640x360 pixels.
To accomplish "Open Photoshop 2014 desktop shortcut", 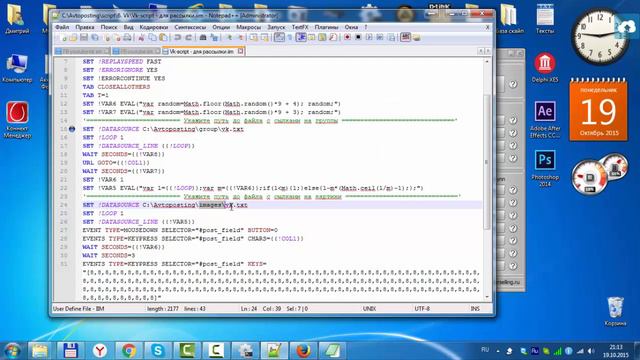I will click(545, 168).
